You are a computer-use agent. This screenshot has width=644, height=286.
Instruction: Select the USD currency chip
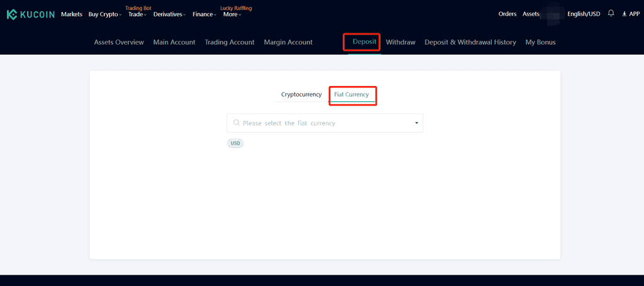pos(235,143)
